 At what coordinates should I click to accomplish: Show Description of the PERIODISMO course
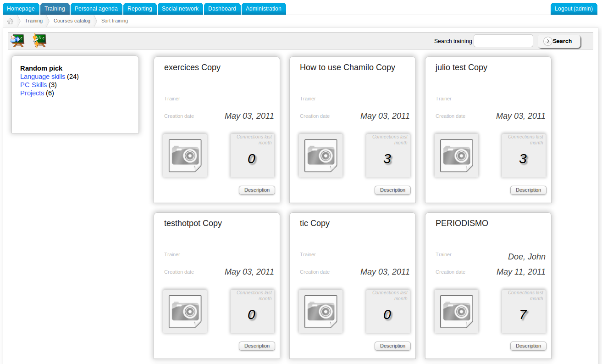click(528, 346)
